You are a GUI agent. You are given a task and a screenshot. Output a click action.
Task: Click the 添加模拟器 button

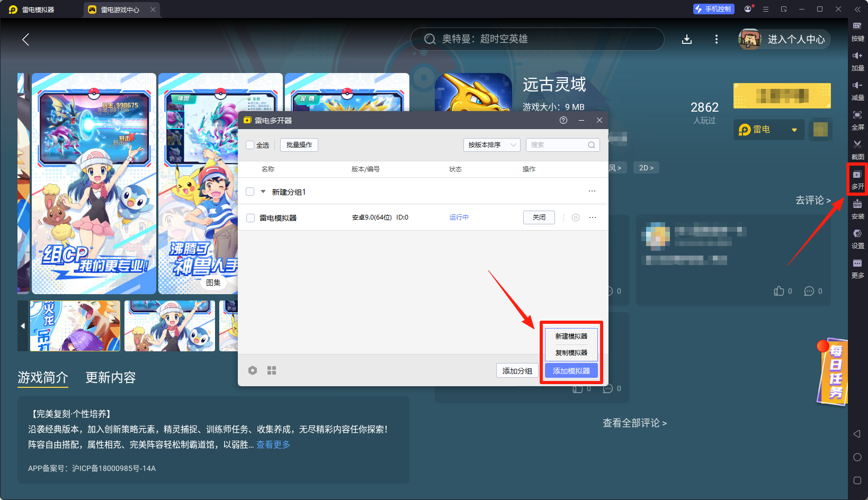pyautogui.click(x=571, y=370)
